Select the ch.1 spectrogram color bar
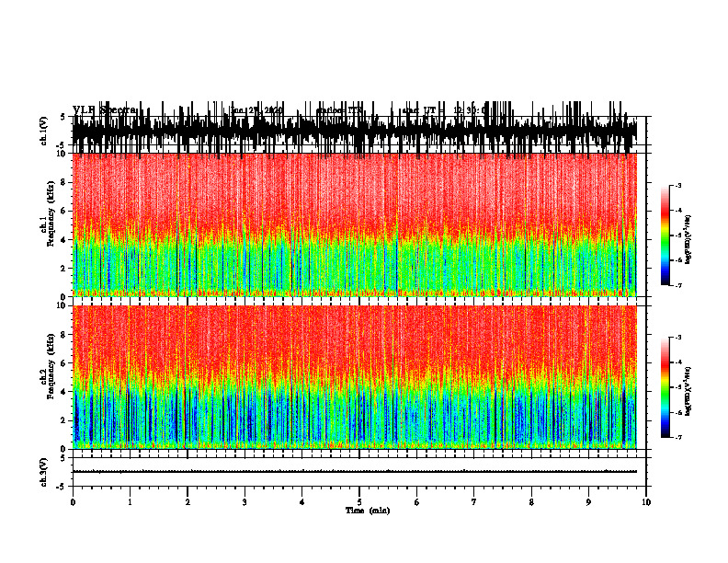 pos(665,236)
